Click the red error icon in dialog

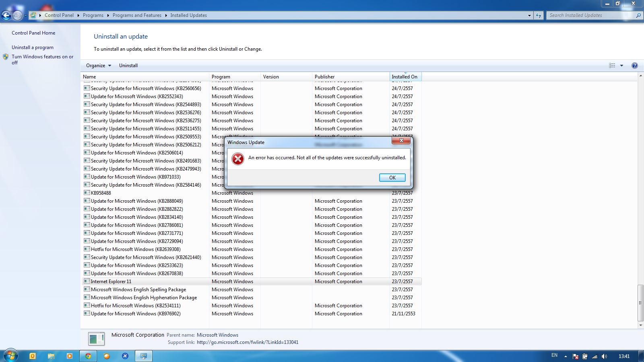click(x=238, y=159)
